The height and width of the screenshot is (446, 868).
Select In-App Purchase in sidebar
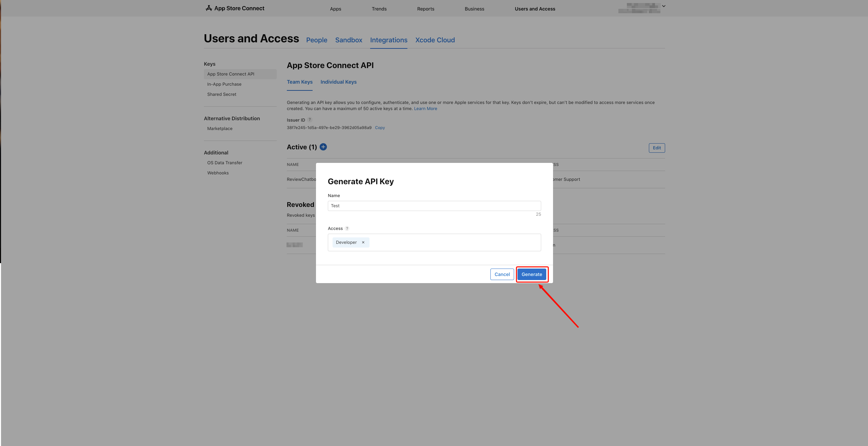(224, 84)
